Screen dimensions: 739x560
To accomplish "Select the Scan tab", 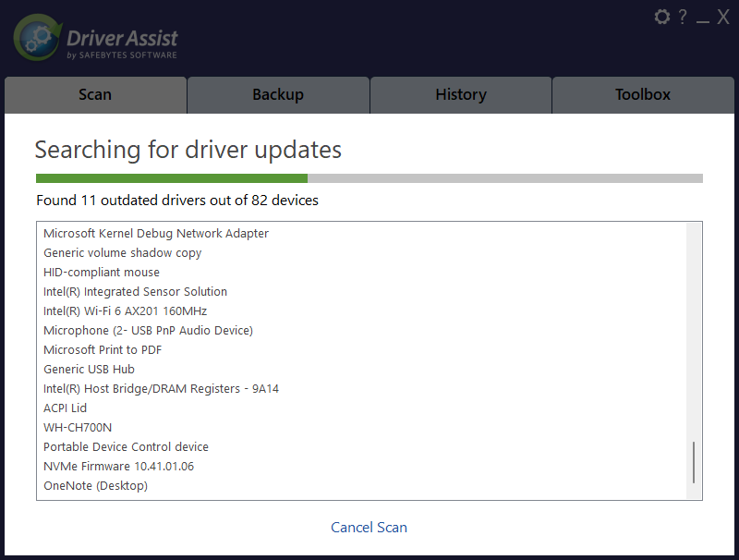I will pyautogui.click(x=95, y=94).
